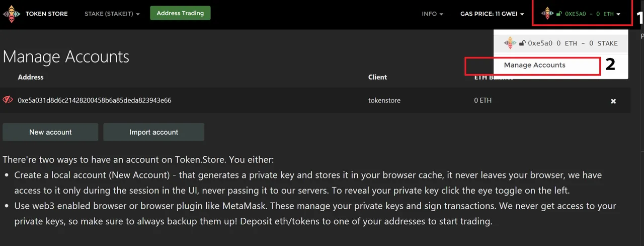Screen dimensions: 644x246
Task: Expand the INFO dropdown menu
Action: click(433, 14)
